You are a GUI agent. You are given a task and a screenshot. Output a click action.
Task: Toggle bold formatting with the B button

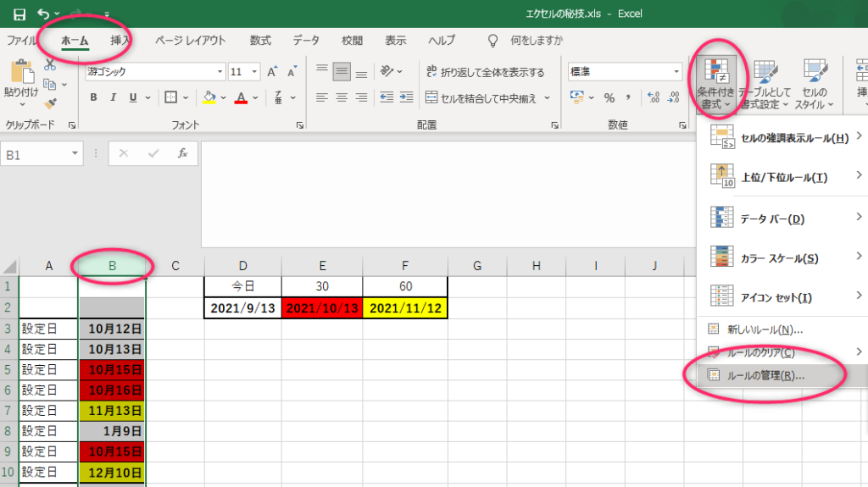click(94, 98)
